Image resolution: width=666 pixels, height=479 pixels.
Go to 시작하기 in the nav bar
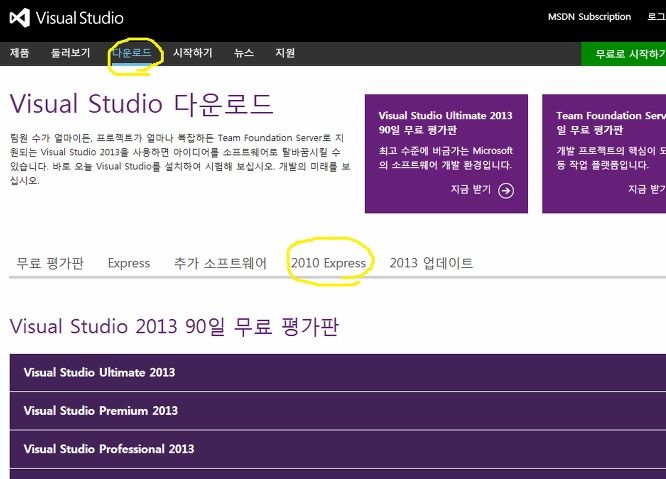193,53
